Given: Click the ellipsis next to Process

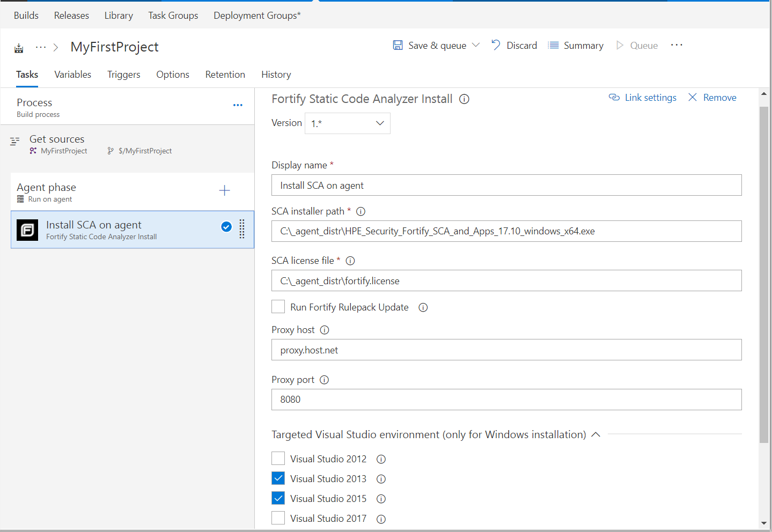Looking at the screenshot, I should [x=238, y=105].
